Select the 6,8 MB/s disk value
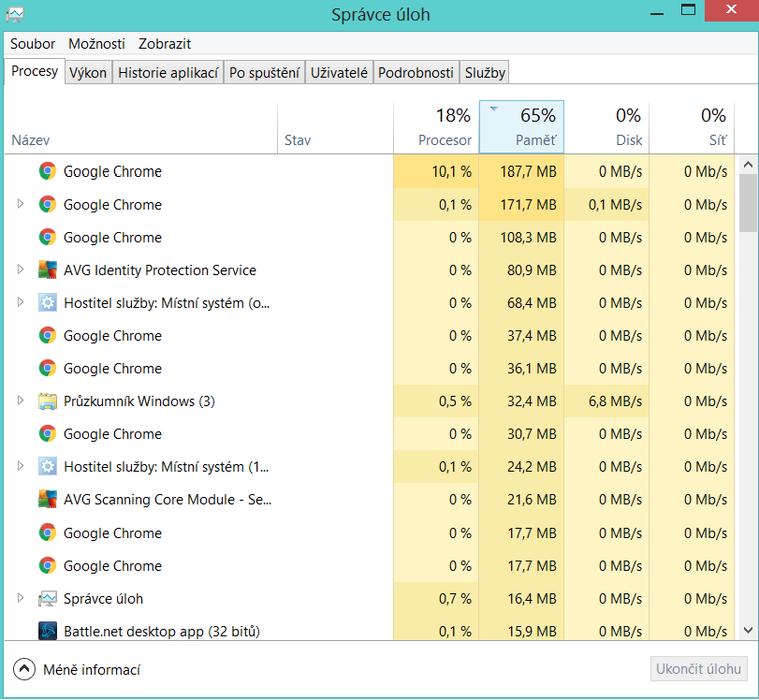This screenshot has height=700, width=759. (x=606, y=401)
